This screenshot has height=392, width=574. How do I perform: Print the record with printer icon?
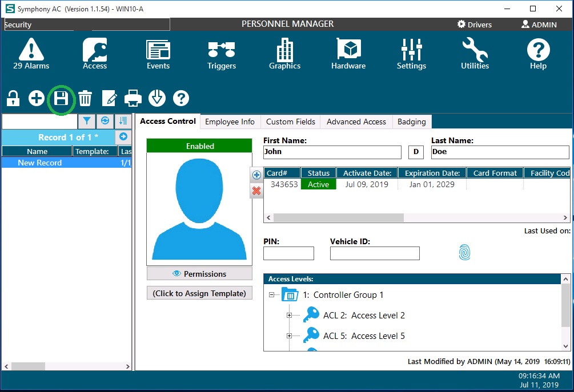133,98
